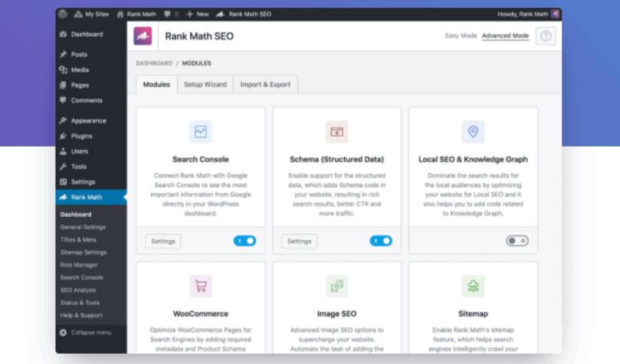This screenshot has height=364, width=620.
Task: Click the WooCommerce card title
Action: point(200,314)
